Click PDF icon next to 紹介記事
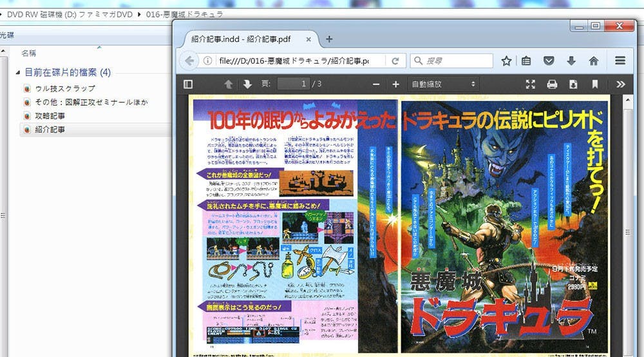This screenshot has width=644, height=357. click(27, 130)
